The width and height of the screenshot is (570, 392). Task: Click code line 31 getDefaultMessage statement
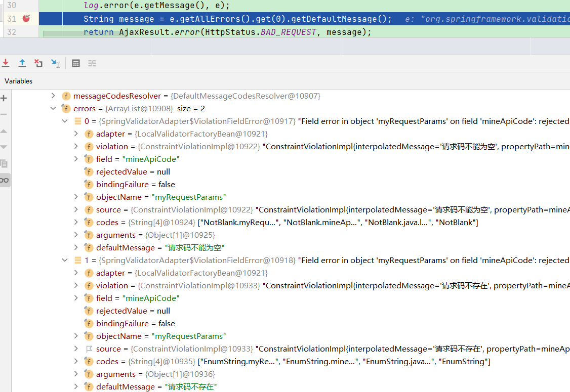[237, 19]
